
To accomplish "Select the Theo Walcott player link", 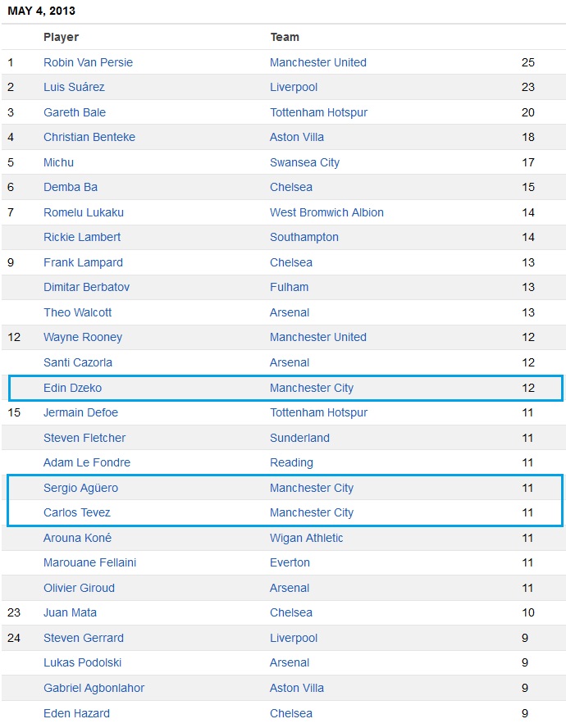I will (x=78, y=312).
